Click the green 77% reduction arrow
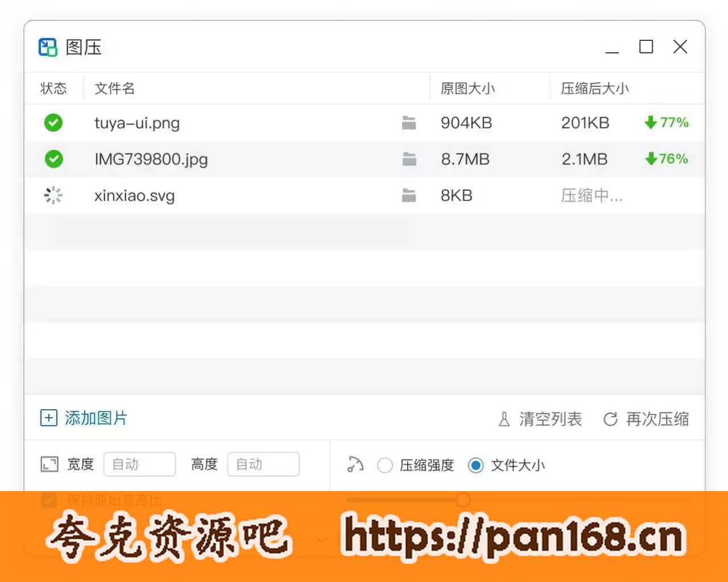This screenshot has width=728, height=582. [651, 122]
